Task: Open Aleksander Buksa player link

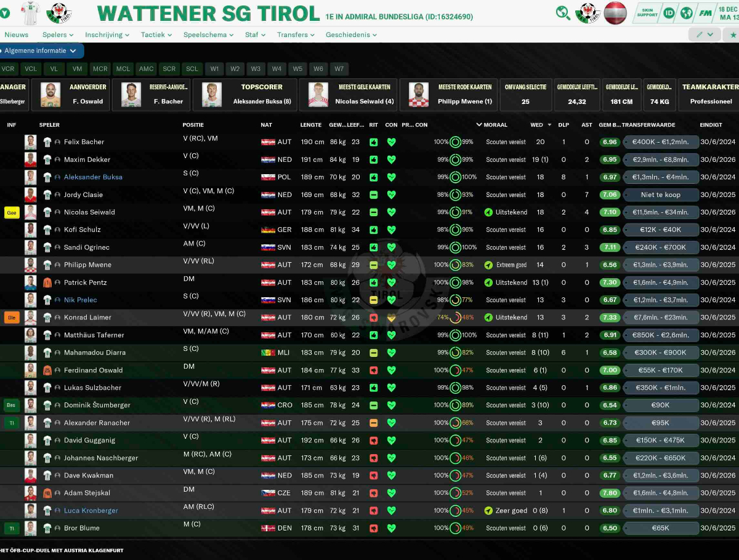Action: [x=93, y=177]
